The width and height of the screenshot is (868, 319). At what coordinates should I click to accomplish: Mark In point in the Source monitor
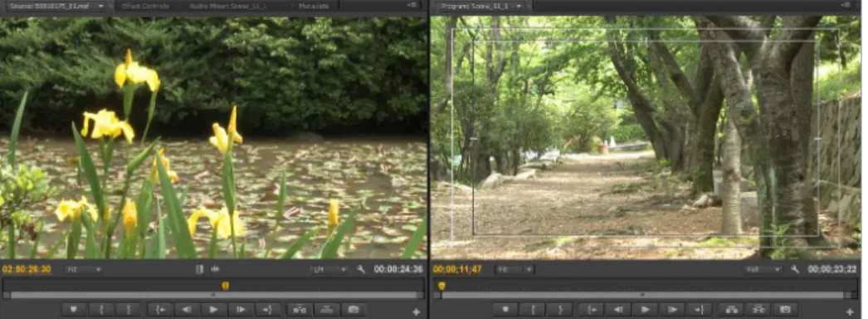pyautogui.click(x=101, y=310)
